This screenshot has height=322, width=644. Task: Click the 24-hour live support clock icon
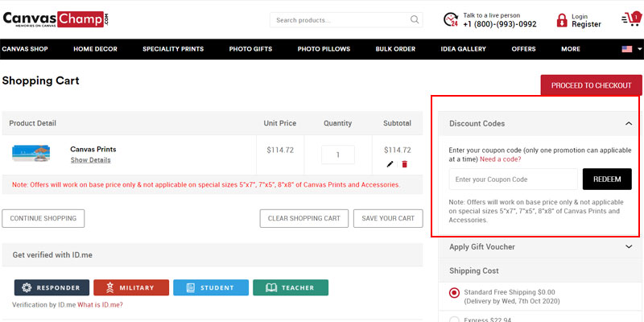click(x=451, y=20)
